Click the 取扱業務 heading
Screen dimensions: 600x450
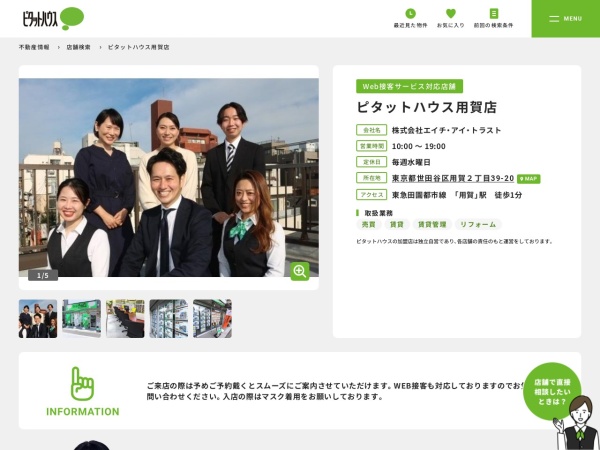pos(378,213)
